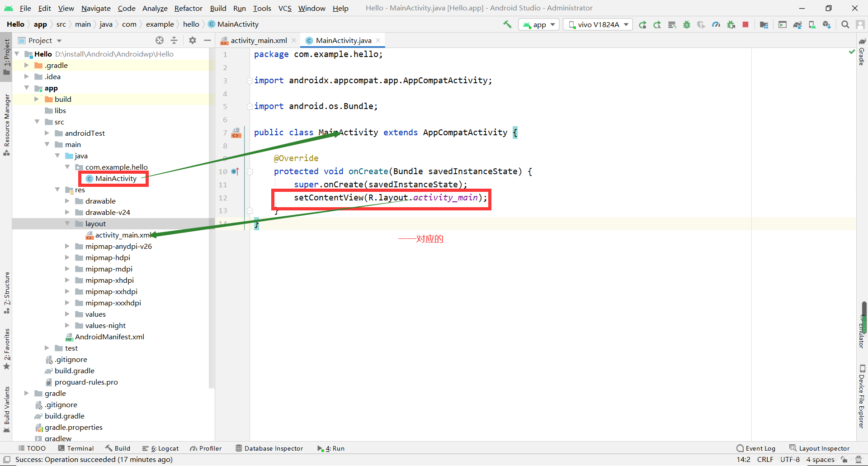Toggle the Resource Manager side panel

6,125
